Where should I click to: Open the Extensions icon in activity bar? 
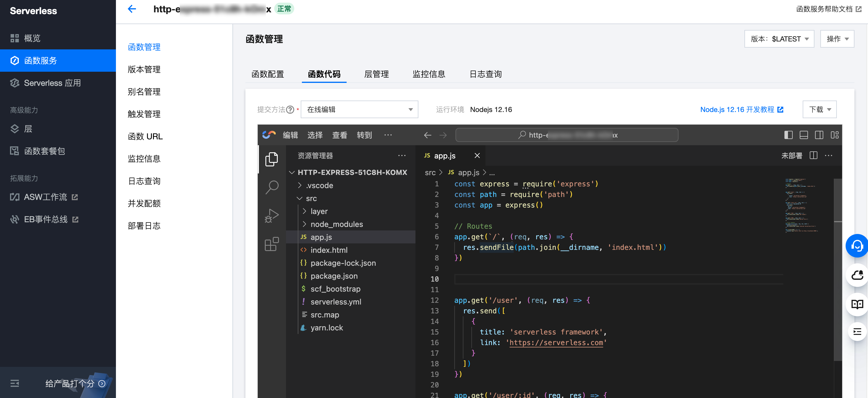point(272,244)
